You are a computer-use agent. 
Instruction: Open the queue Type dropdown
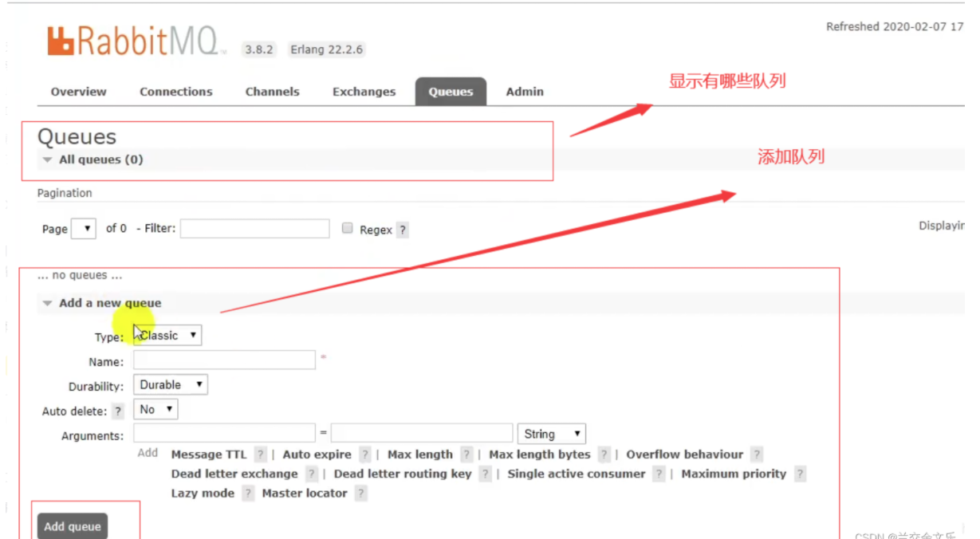pyautogui.click(x=167, y=336)
